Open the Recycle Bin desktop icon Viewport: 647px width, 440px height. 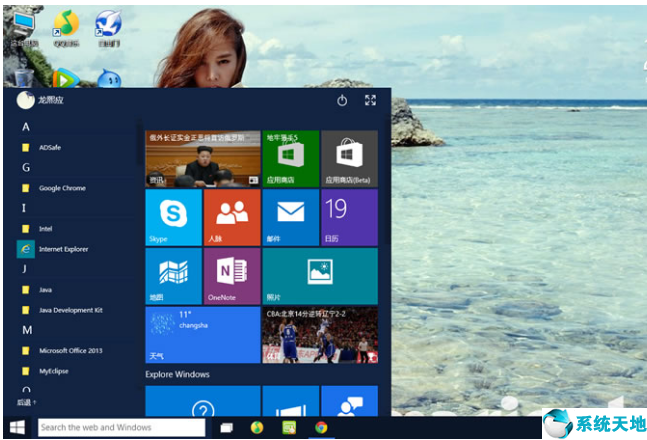click(x=24, y=78)
